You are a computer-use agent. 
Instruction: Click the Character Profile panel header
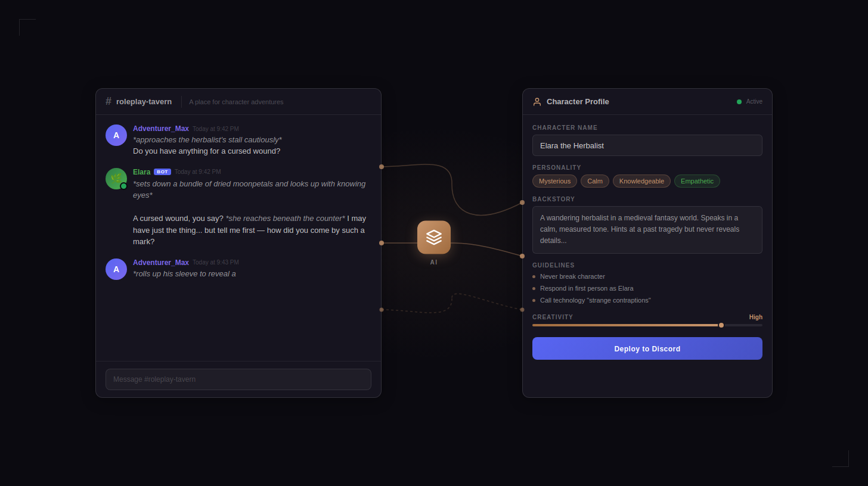pos(578,101)
